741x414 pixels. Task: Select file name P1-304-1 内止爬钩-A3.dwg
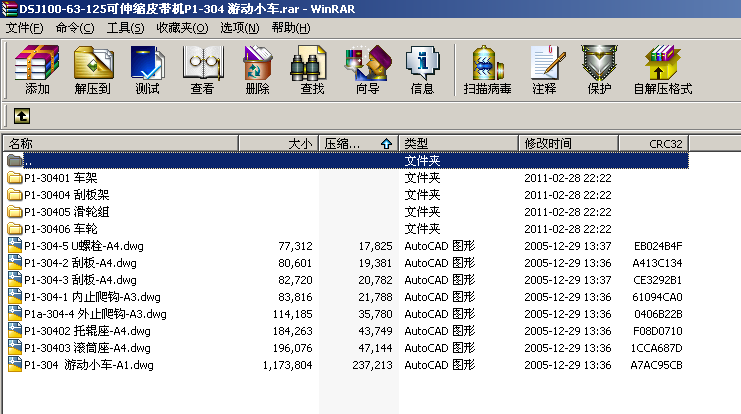[92, 297]
